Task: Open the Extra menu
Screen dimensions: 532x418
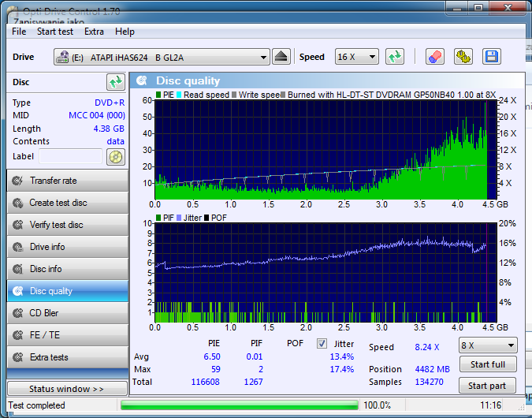Action: pos(94,32)
